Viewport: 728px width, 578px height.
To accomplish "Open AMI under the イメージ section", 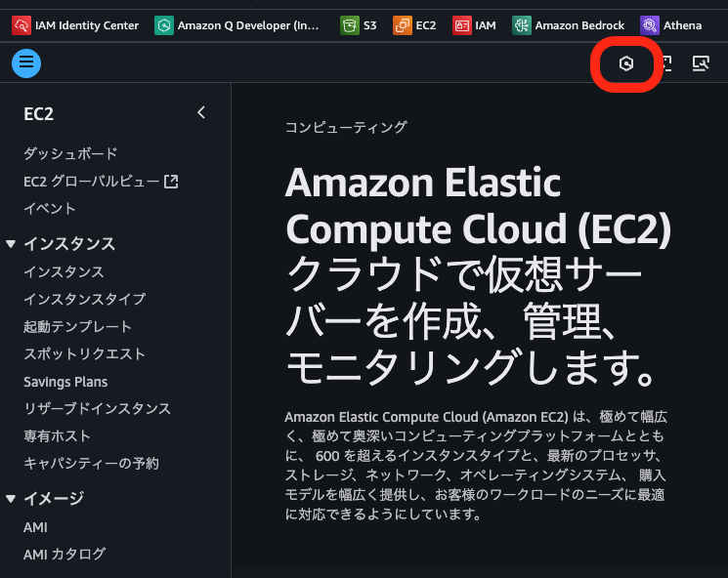I will (x=36, y=527).
